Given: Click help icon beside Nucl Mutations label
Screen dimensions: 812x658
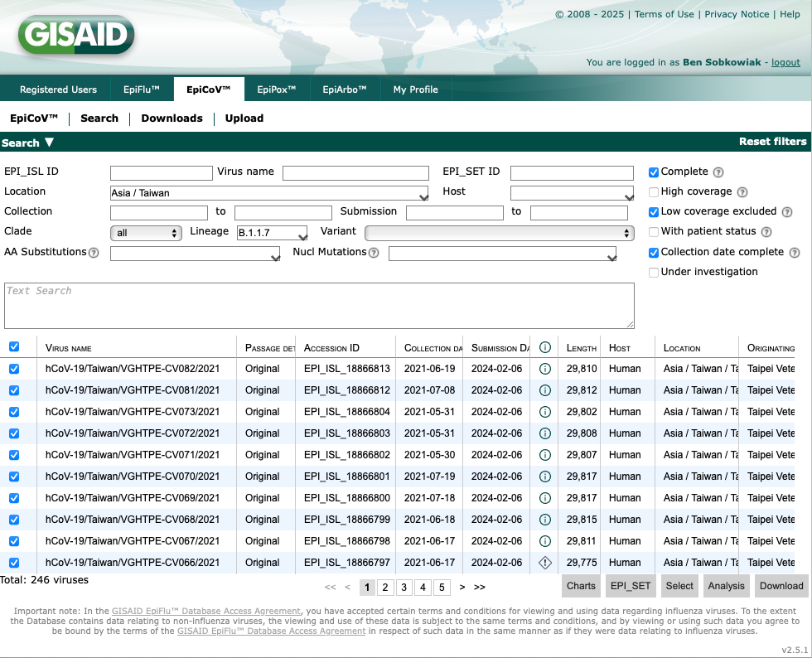Looking at the screenshot, I should (374, 253).
